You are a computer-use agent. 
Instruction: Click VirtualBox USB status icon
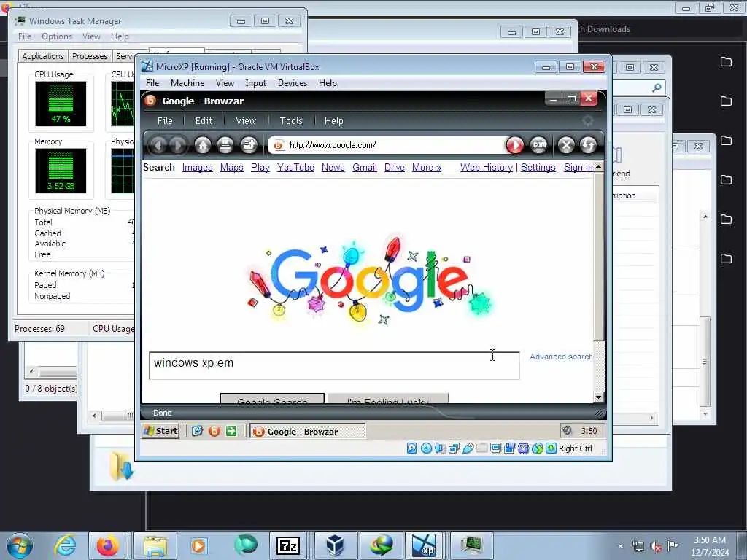point(468,448)
